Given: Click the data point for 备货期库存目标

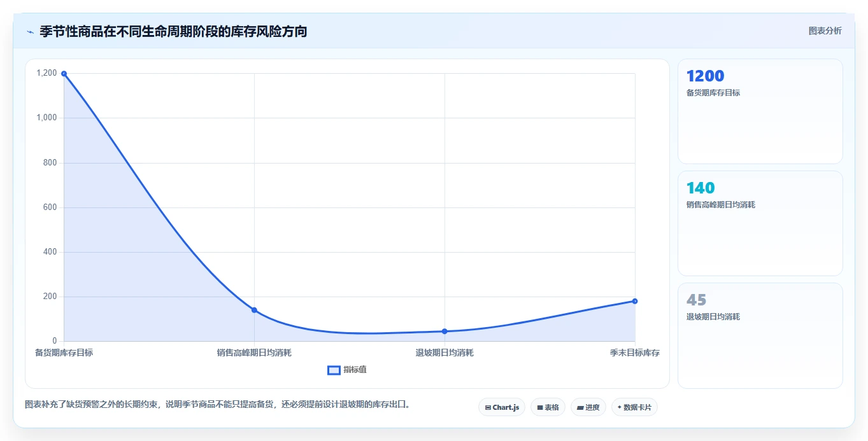Looking at the screenshot, I should [64, 74].
